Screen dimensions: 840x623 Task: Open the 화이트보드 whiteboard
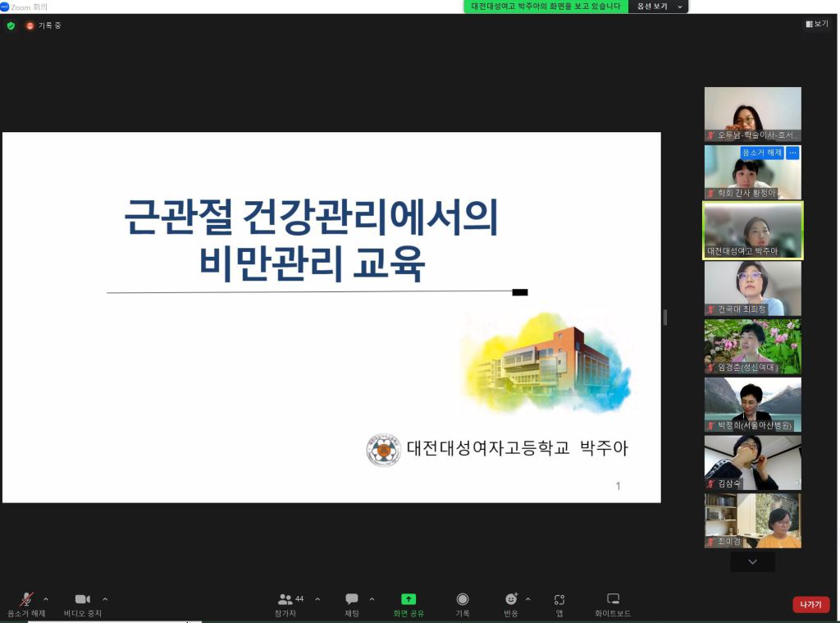[613, 600]
